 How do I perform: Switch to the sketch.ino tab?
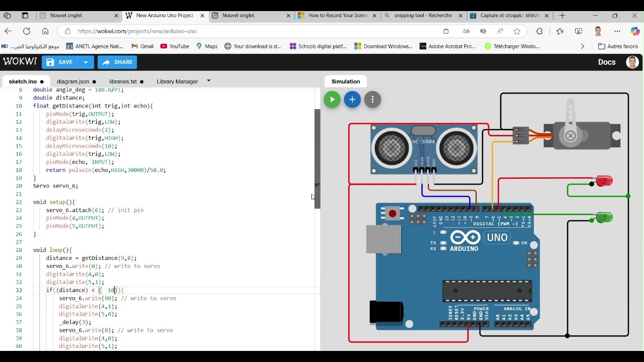[x=26, y=81]
